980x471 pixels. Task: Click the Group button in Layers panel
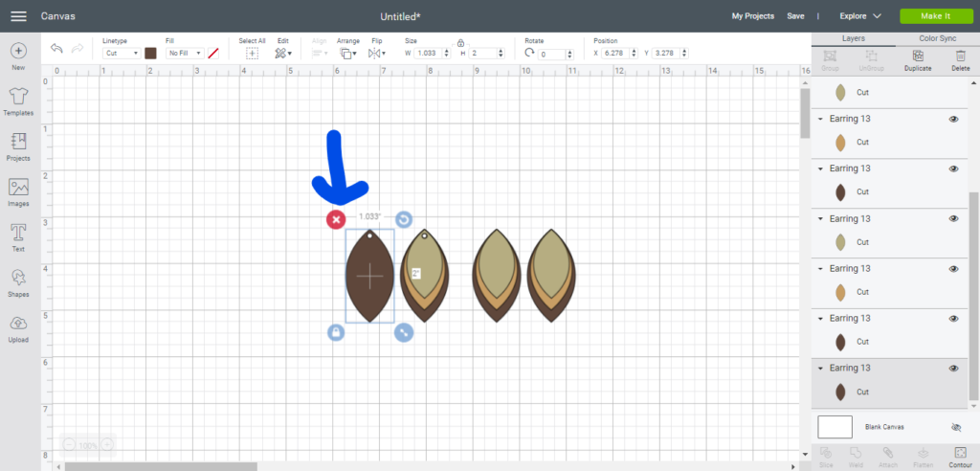click(x=830, y=60)
